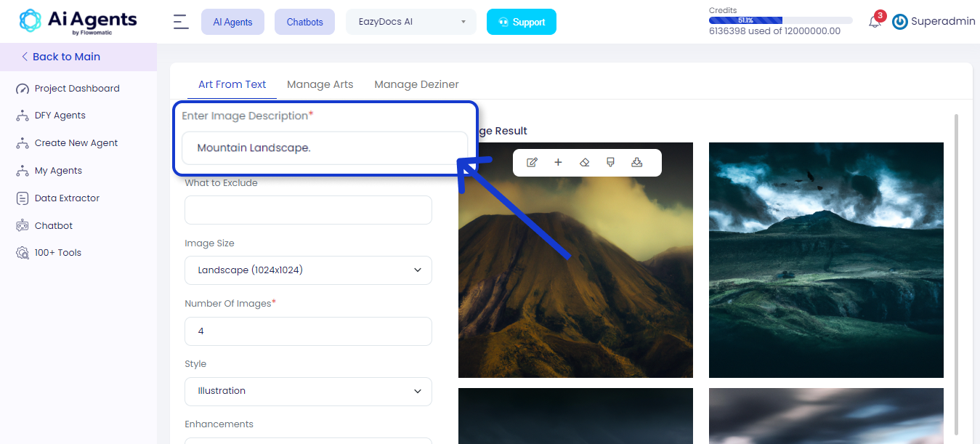Click the Number Of Images field

coord(308,331)
